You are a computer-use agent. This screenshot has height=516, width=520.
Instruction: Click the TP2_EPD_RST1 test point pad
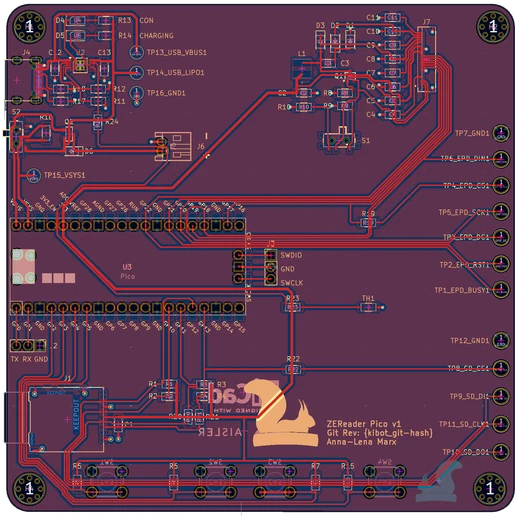point(501,264)
